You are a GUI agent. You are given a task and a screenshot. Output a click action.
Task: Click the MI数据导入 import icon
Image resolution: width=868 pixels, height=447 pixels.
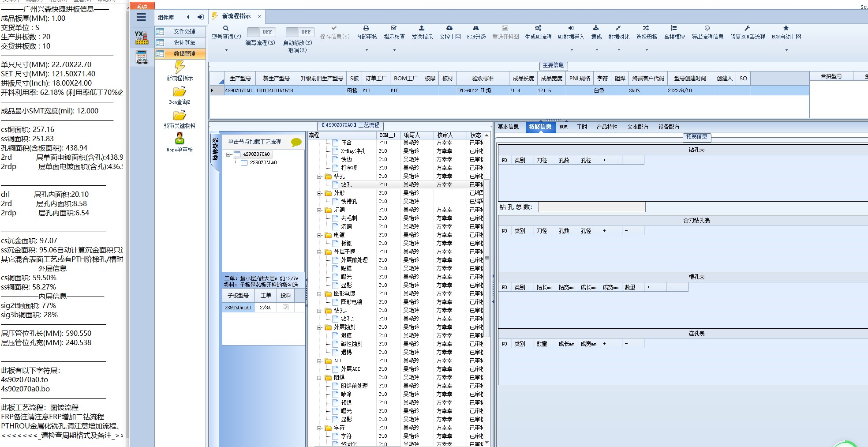pyautogui.click(x=571, y=28)
